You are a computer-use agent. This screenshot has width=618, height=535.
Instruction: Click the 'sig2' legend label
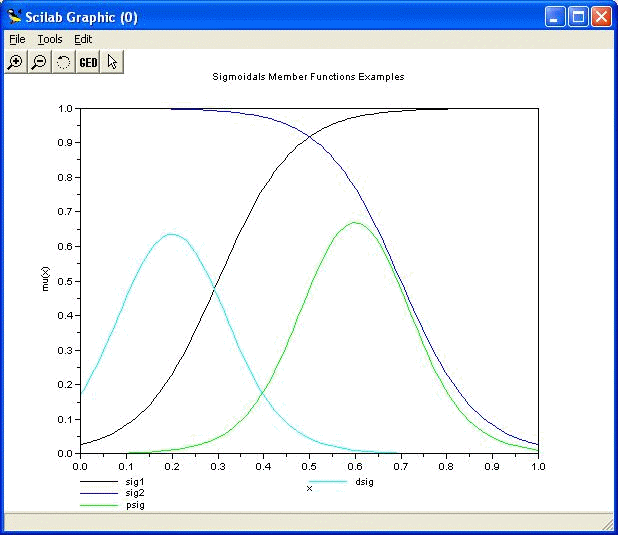(x=135, y=493)
